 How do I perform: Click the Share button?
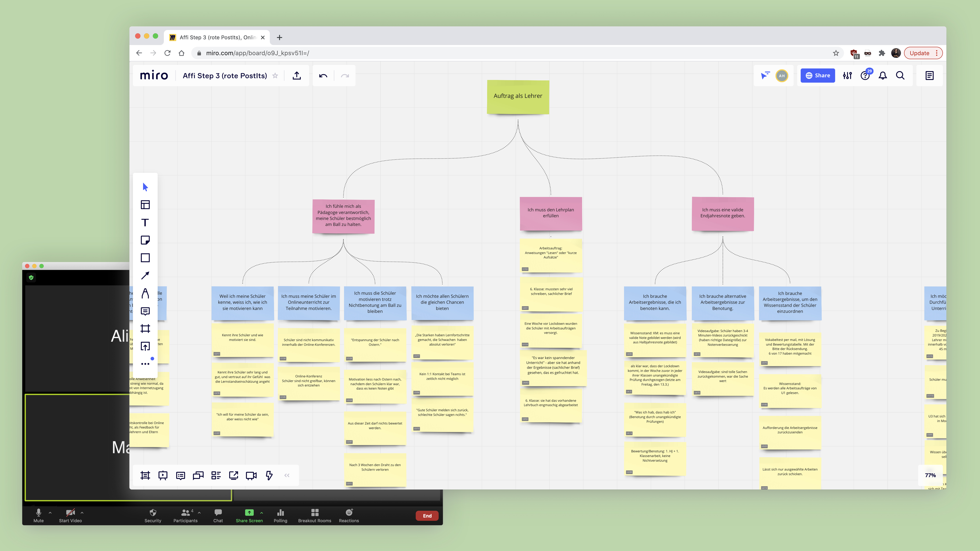(818, 75)
